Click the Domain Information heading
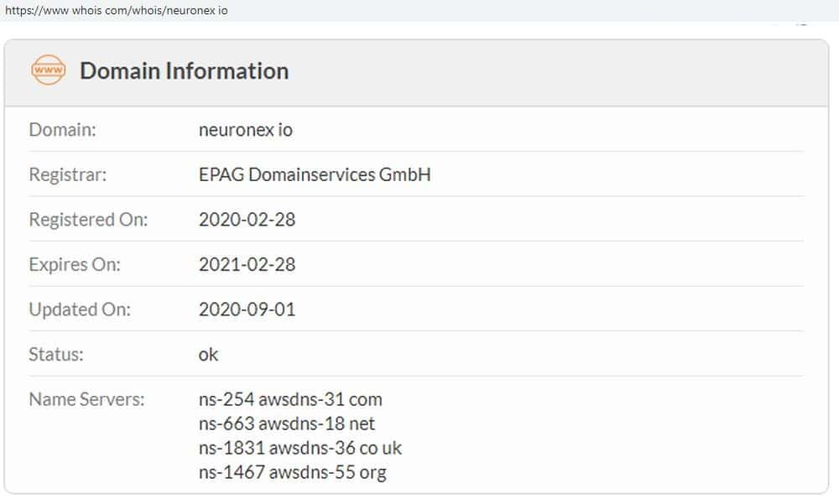839x504 pixels. pyautogui.click(x=184, y=71)
